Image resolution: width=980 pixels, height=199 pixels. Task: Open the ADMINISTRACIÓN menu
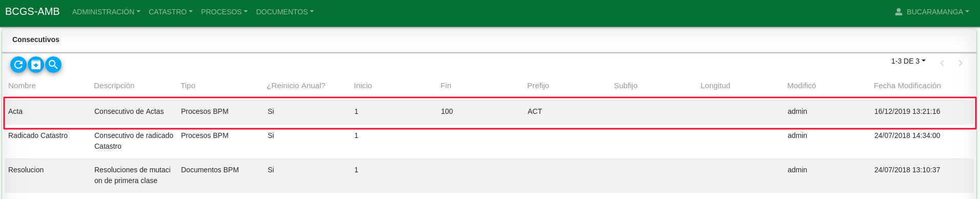[106, 12]
